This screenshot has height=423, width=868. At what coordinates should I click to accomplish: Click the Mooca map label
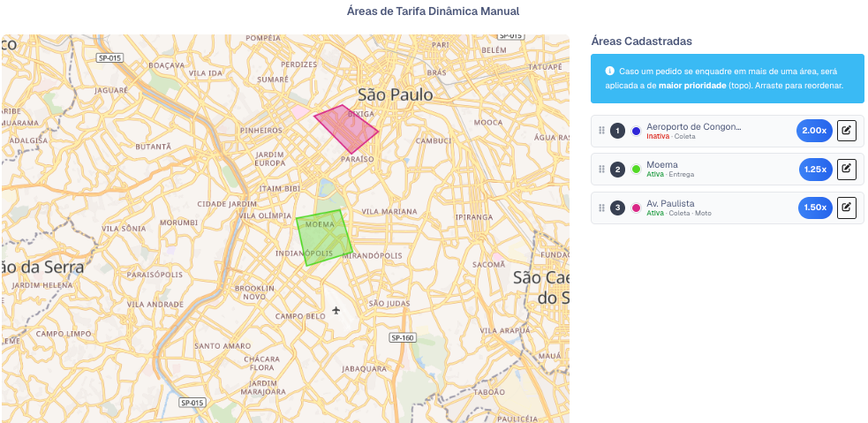click(x=488, y=122)
